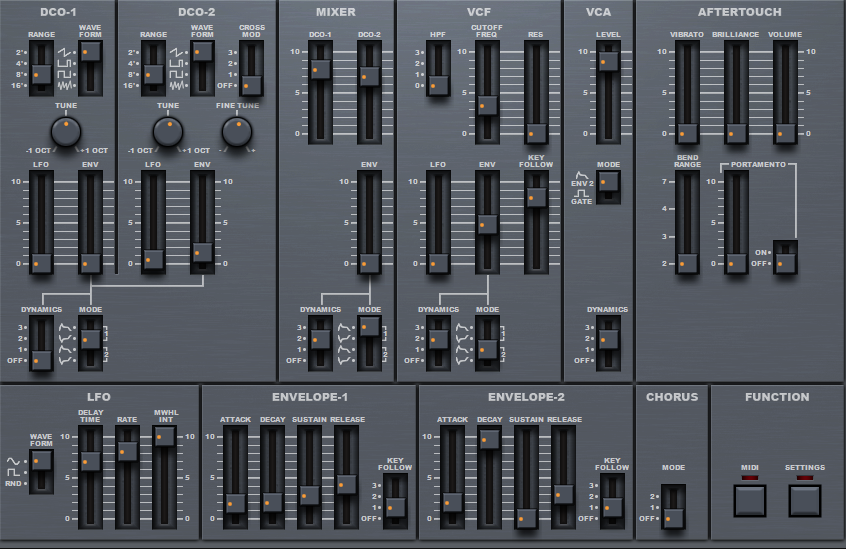Viewport: 846px width, 549px height.
Task: Click the ENVELOPE-2 KEY FOLLOW switch handle
Action: pyautogui.click(x=612, y=507)
